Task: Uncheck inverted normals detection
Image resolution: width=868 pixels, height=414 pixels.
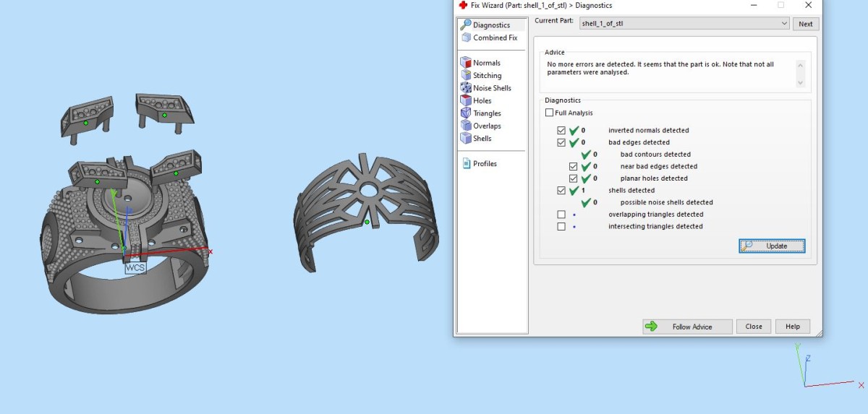Action: click(x=561, y=131)
